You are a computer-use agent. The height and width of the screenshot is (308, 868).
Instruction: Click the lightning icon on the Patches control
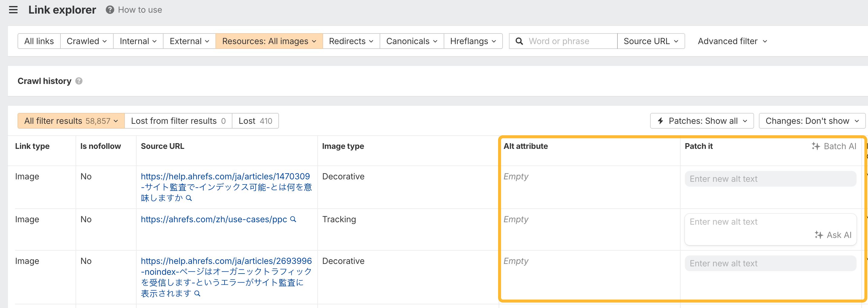click(x=660, y=121)
